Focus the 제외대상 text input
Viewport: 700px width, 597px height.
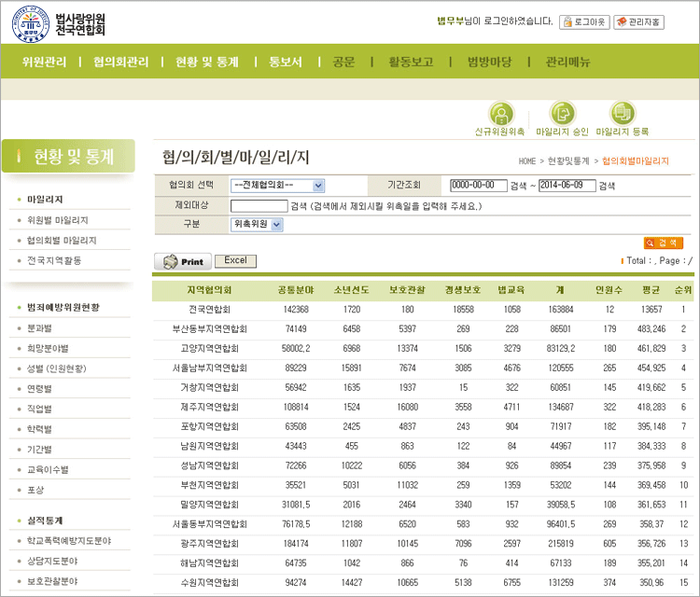(259, 205)
